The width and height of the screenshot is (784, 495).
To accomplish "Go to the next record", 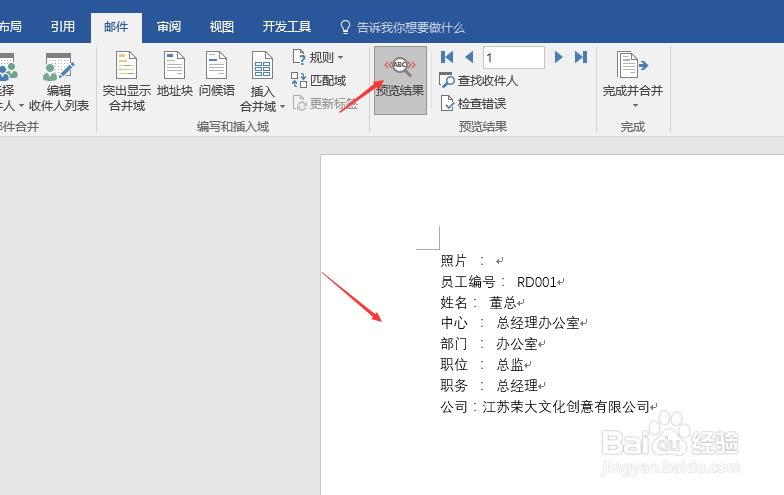I will coord(558,58).
